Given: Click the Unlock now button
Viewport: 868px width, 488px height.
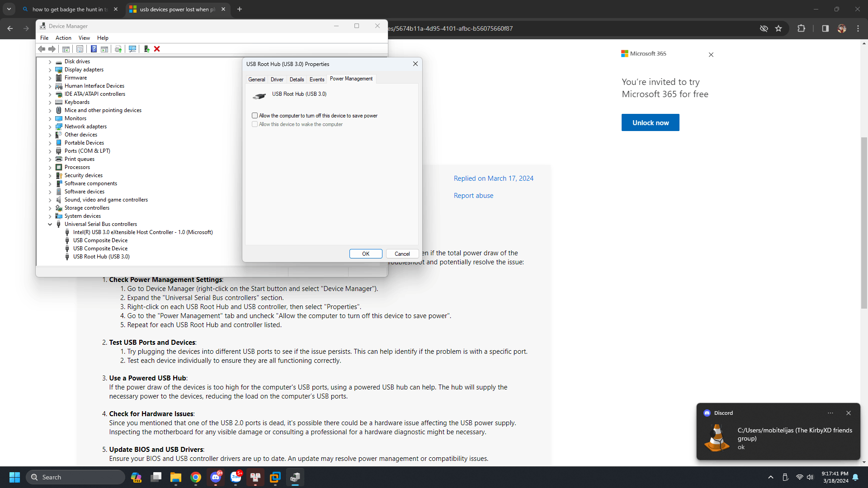Looking at the screenshot, I should tap(650, 122).
